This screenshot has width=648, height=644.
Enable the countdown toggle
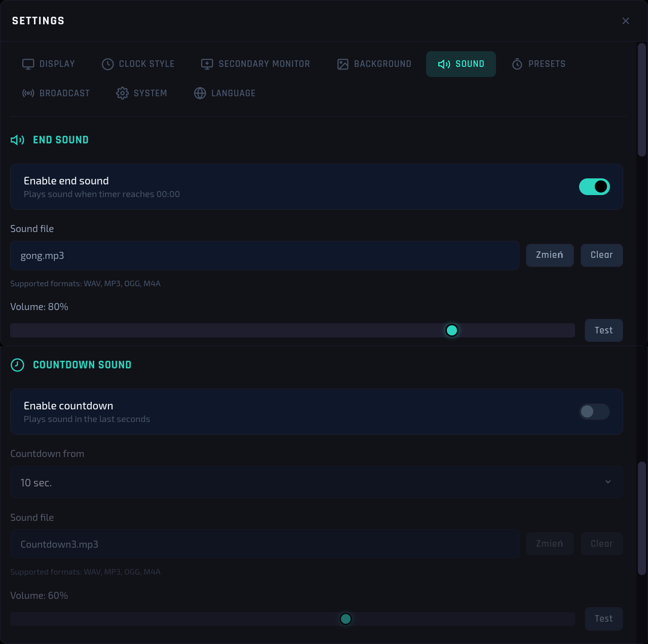point(594,411)
